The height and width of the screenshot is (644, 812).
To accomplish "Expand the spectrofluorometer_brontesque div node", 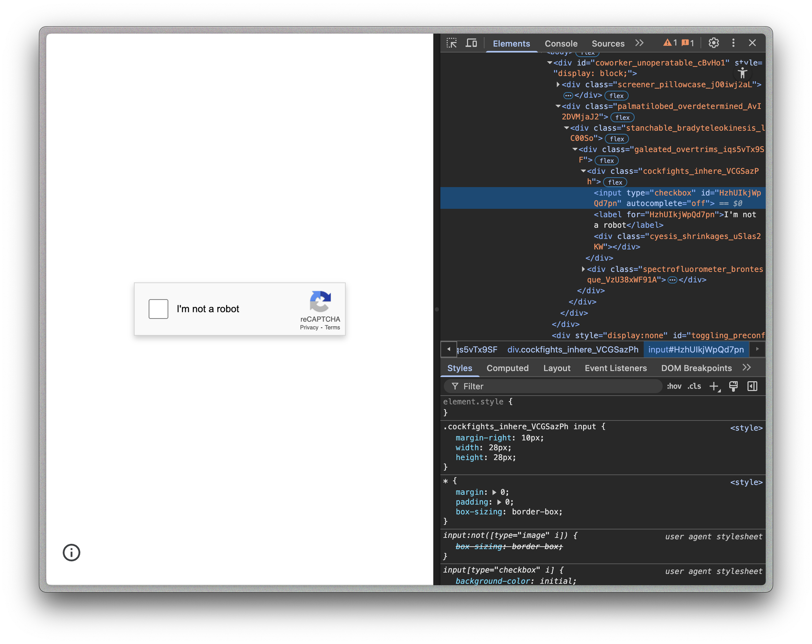I will tap(583, 269).
